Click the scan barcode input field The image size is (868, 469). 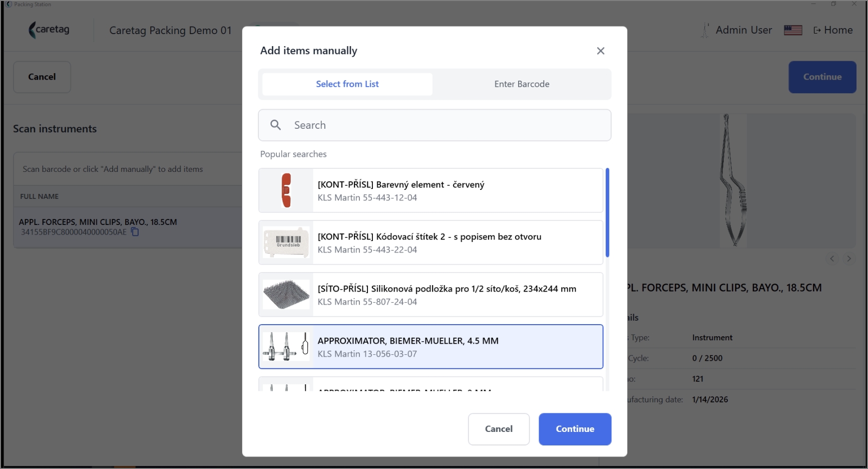[x=128, y=169]
